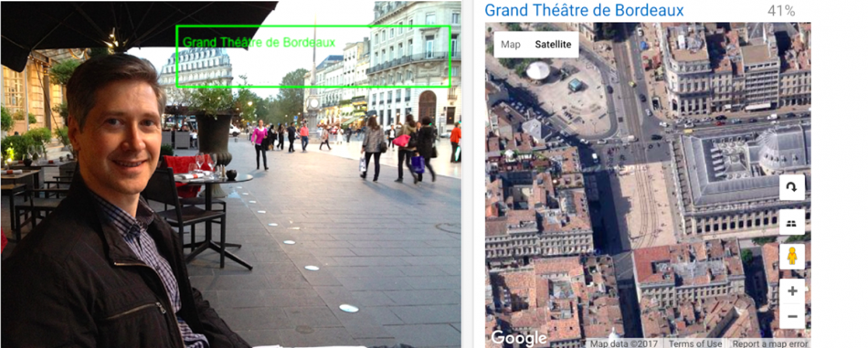Click the Map data ©2017 text

click(625, 343)
